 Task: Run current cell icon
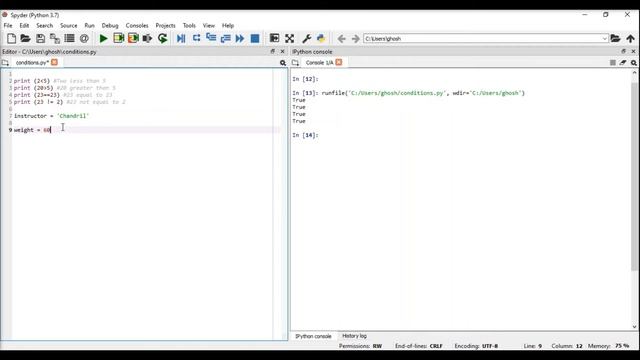(x=118, y=38)
